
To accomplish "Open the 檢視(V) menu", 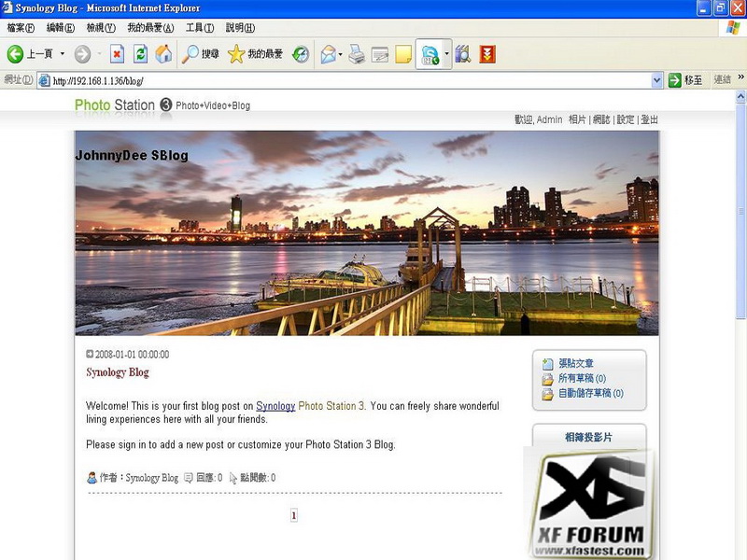I will coord(101,28).
